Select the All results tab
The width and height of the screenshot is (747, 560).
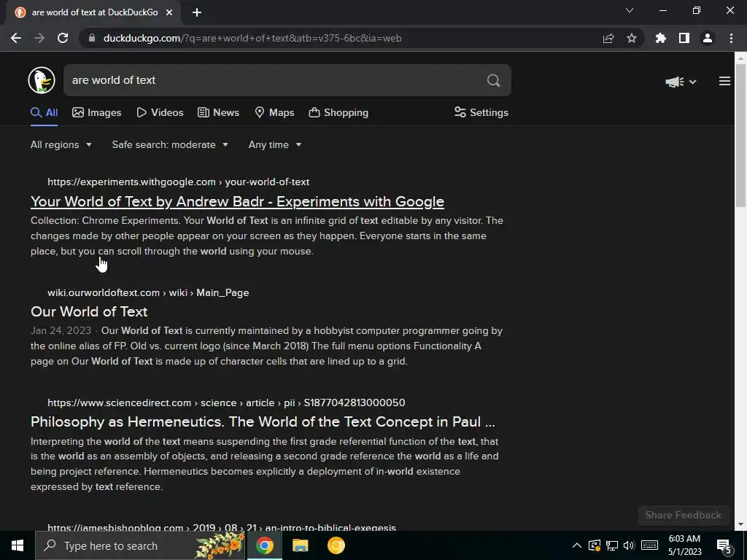[44, 113]
